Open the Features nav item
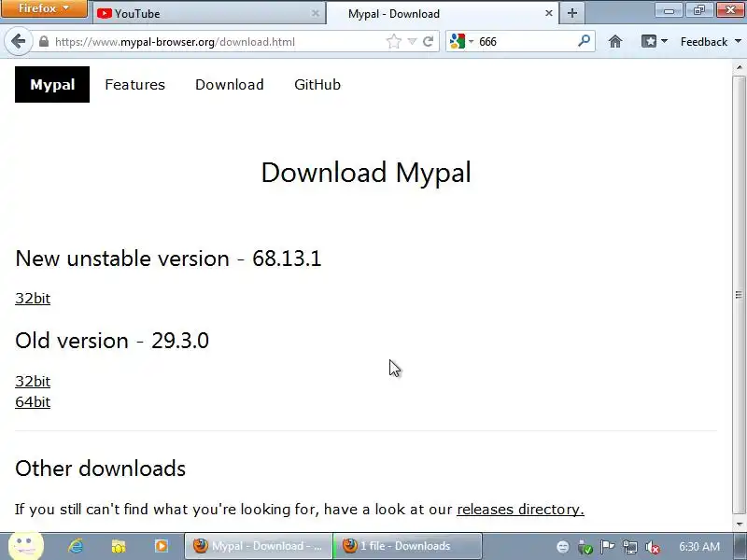Screen dimensions: 747x560 click(134, 84)
